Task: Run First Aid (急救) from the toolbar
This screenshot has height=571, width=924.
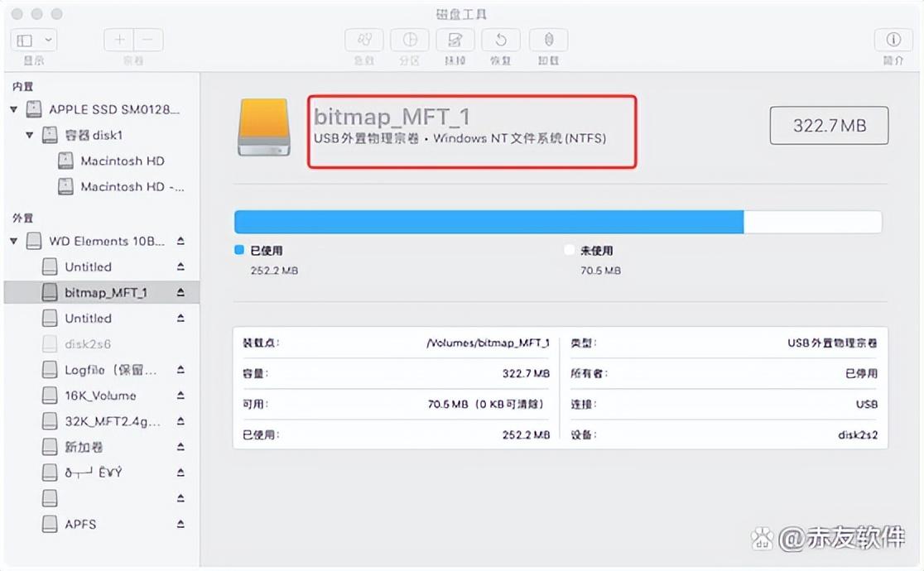Action: [x=363, y=39]
